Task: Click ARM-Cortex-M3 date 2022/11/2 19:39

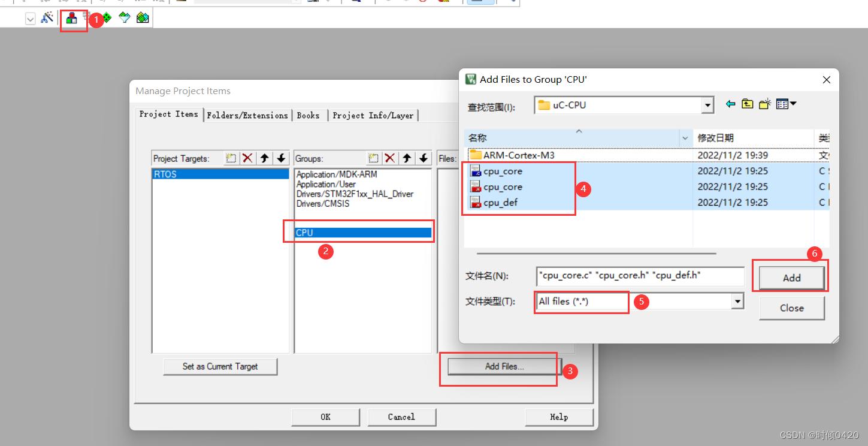Action: 733,155
